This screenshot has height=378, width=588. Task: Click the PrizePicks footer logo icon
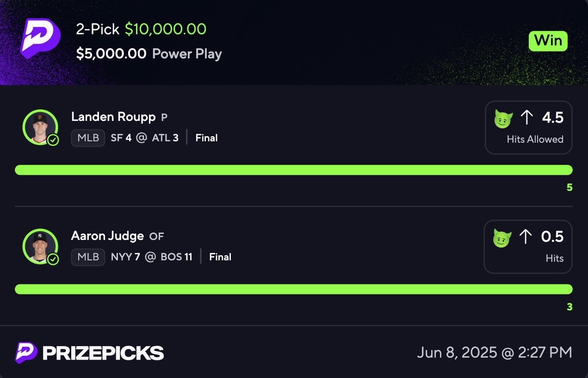(x=26, y=353)
